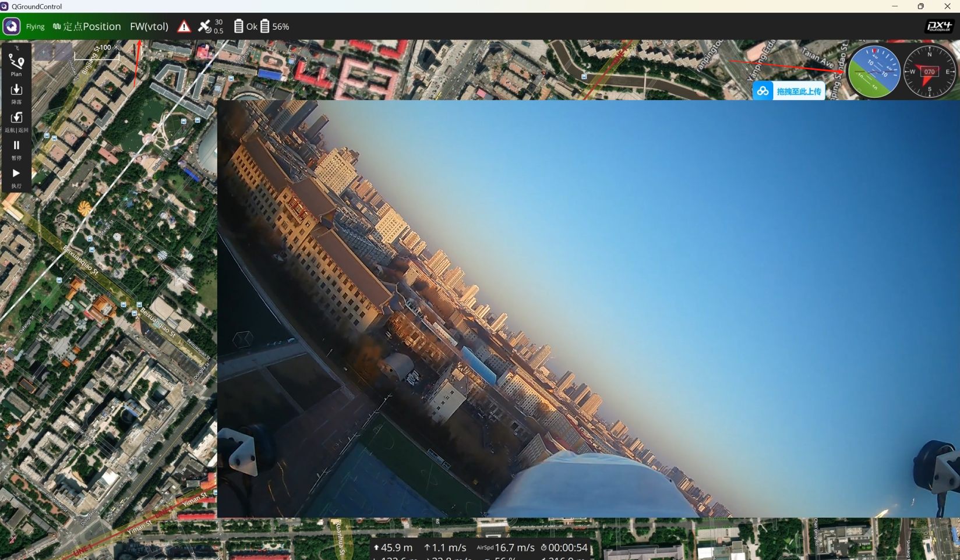Viewport: 960px width, 560px height.
Task: Click the altitude value 45.9 m
Action: click(393, 548)
